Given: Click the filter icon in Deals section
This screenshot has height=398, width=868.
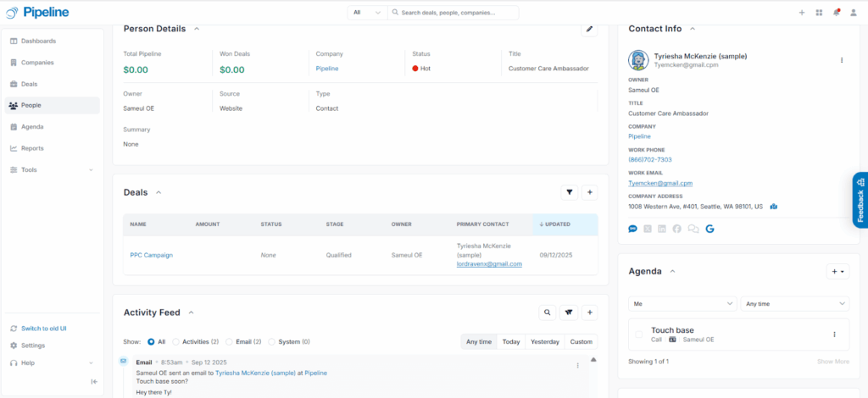Looking at the screenshot, I should tap(569, 192).
